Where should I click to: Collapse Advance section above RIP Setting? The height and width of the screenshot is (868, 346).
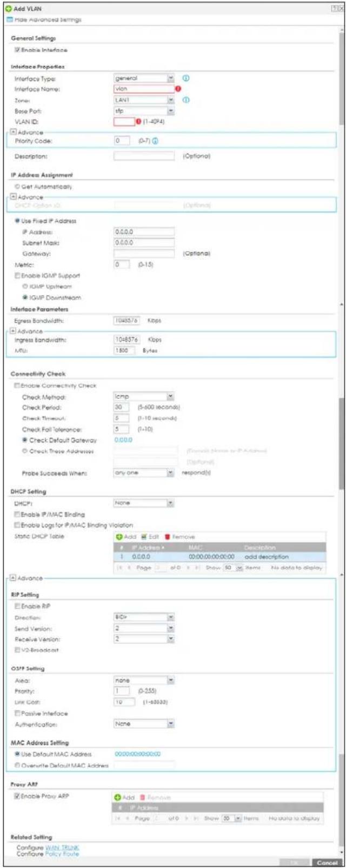tap(14, 578)
